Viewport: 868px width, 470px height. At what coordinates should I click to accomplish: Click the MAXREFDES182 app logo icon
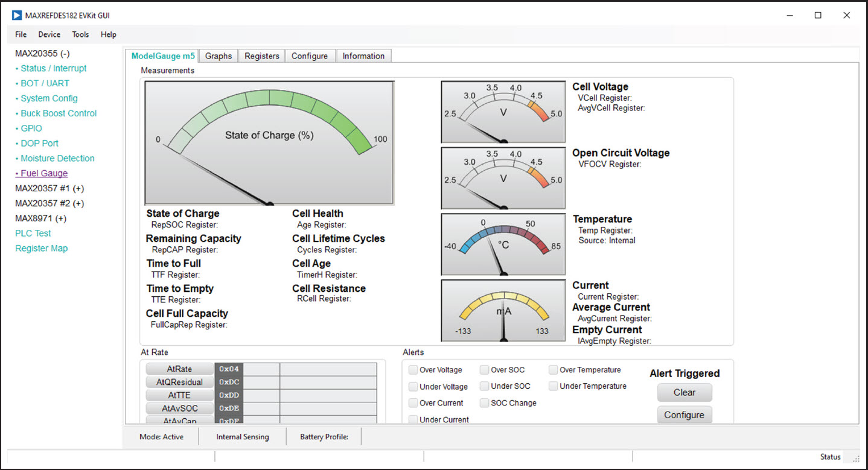pos(17,15)
